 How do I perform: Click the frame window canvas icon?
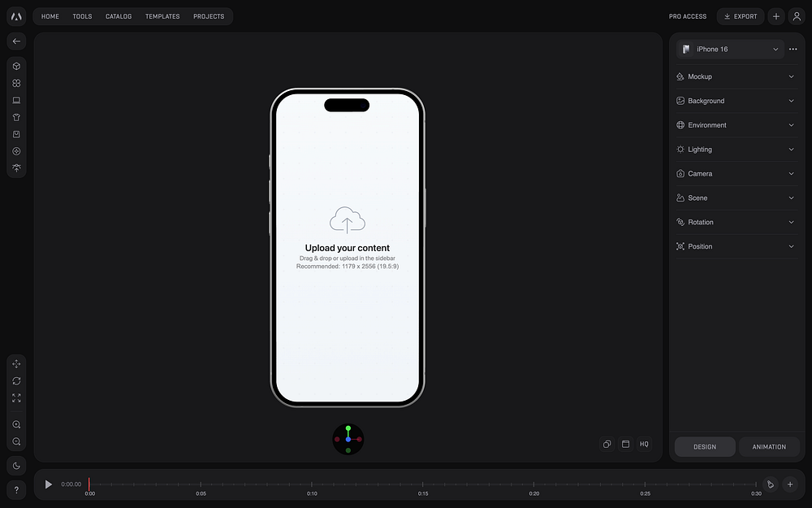(x=625, y=445)
